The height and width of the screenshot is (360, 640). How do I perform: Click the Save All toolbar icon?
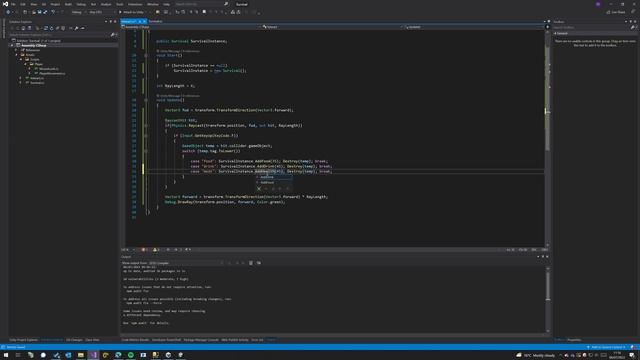pos(45,12)
